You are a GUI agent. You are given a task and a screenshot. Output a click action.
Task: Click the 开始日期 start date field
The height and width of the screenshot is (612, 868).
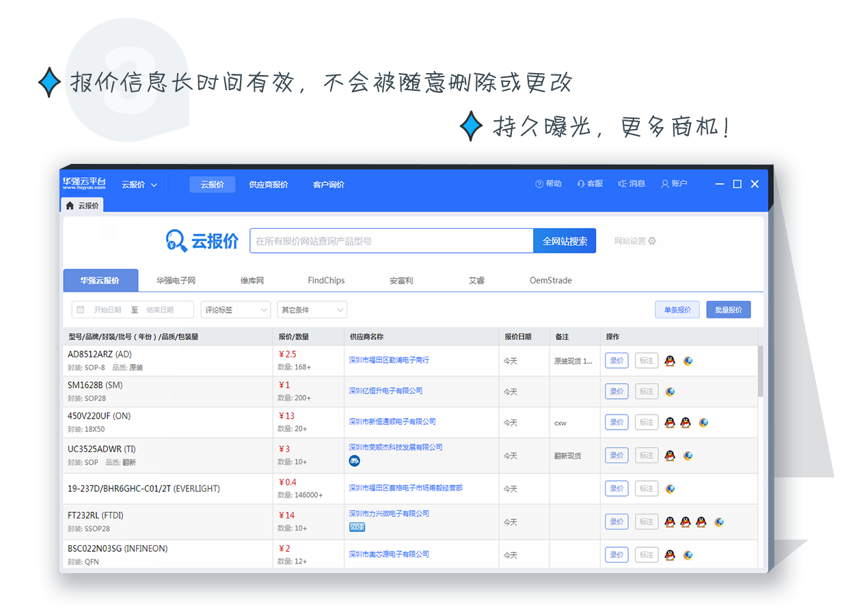[107, 310]
